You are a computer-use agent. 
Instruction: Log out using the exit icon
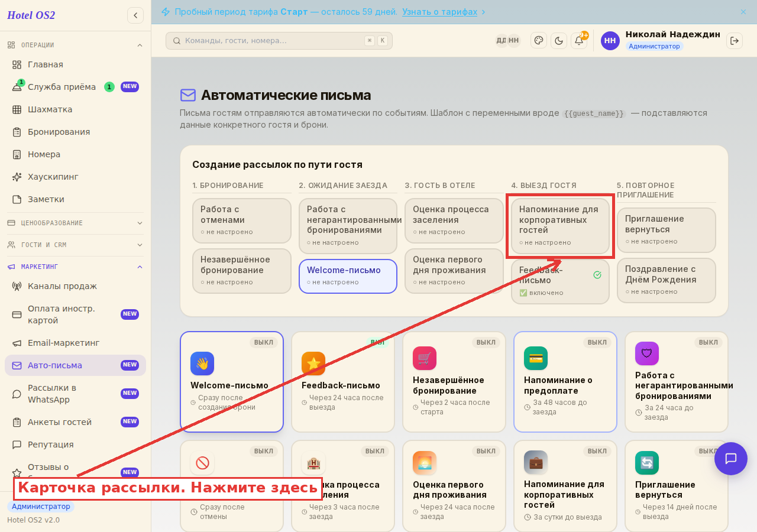(735, 41)
